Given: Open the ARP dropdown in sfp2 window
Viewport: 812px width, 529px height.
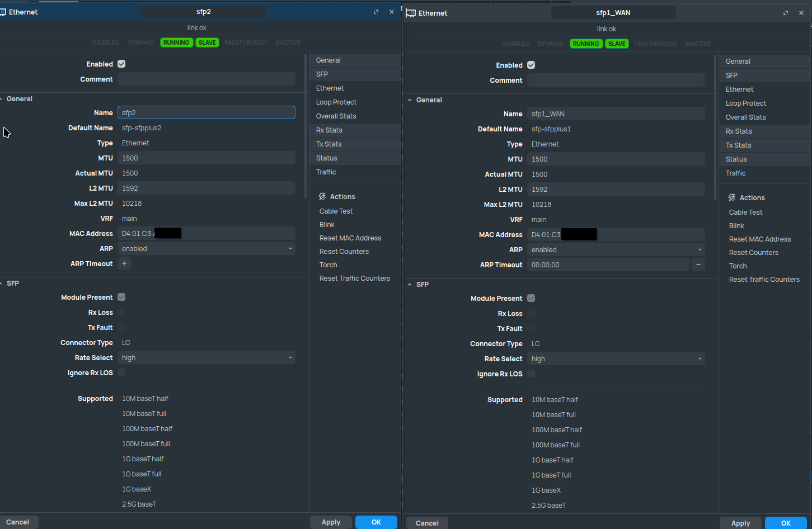Looking at the screenshot, I should point(206,249).
